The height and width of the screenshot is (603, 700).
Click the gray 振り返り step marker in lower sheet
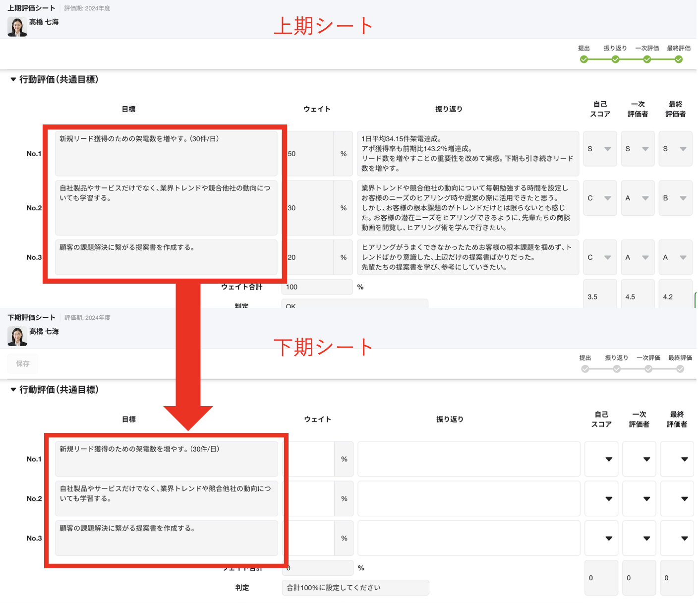(x=616, y=369)
